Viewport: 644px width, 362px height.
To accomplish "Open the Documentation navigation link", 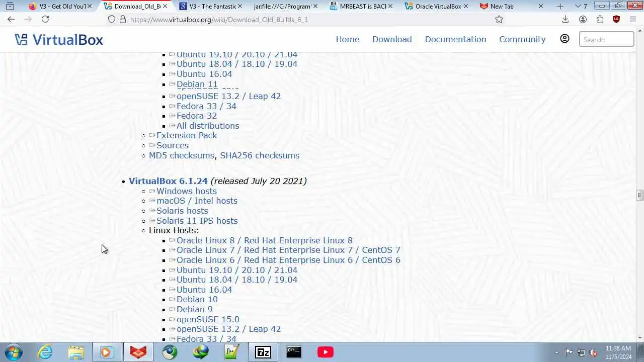I will (455, 39).
